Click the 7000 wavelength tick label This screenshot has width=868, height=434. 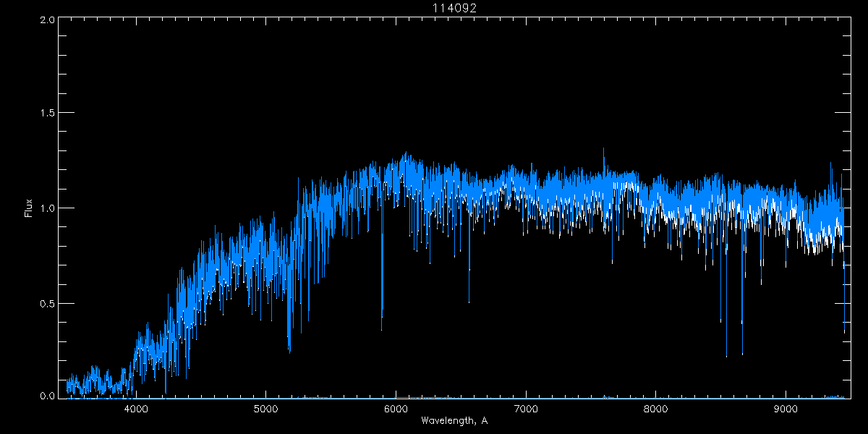pyautogui.click(x=526, y=407)
